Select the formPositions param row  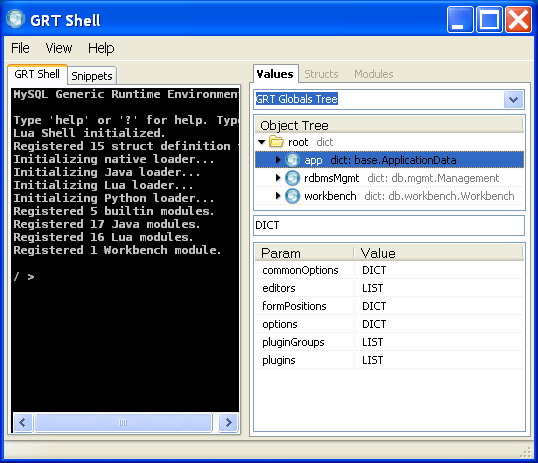point(389,306)
